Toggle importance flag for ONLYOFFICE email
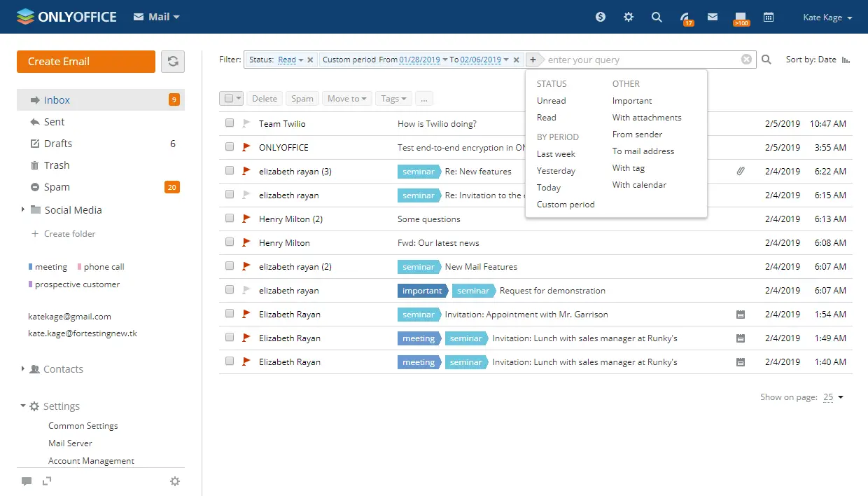 246,147
